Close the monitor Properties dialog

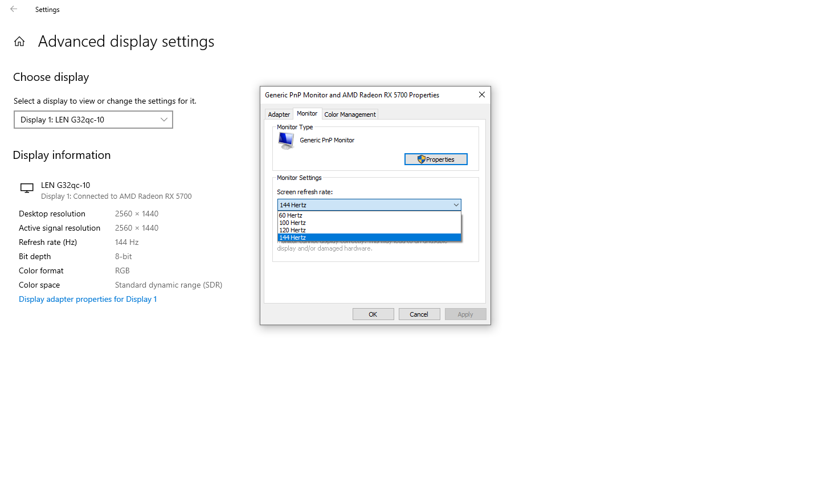(x=481, y=95)
